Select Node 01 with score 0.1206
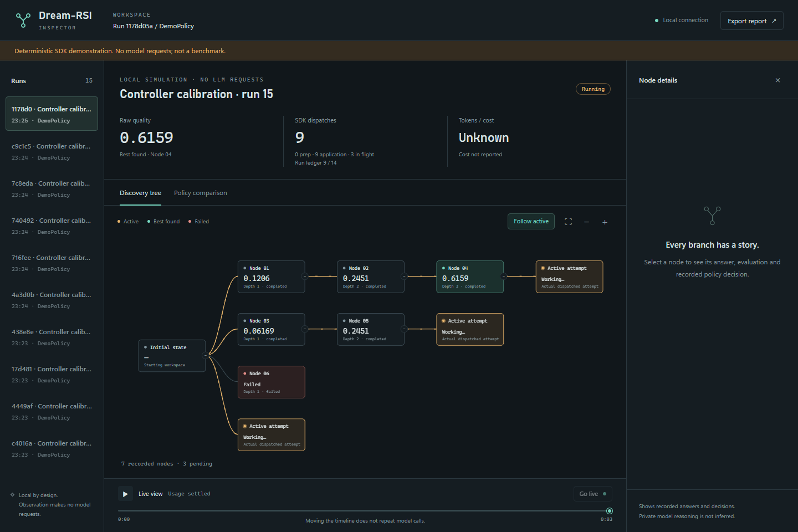798x532 pixels. coord(272,277)
